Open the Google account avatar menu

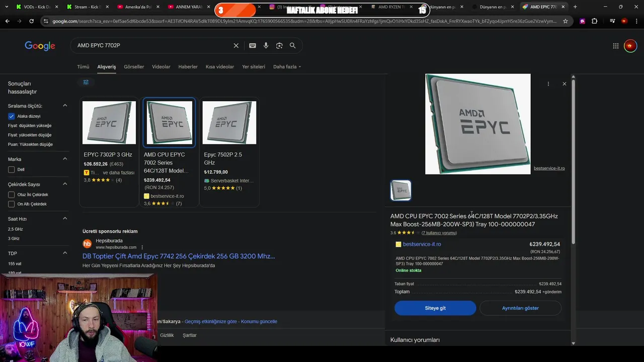click(630, 46)
